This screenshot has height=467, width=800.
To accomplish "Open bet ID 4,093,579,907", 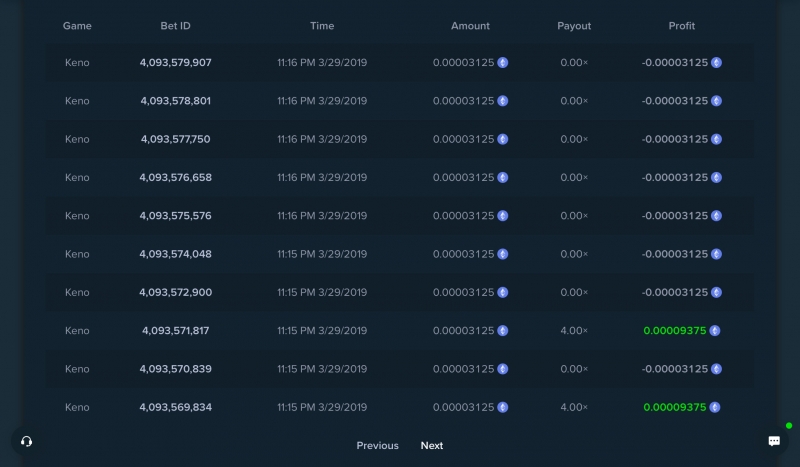I will coord(176,62).
